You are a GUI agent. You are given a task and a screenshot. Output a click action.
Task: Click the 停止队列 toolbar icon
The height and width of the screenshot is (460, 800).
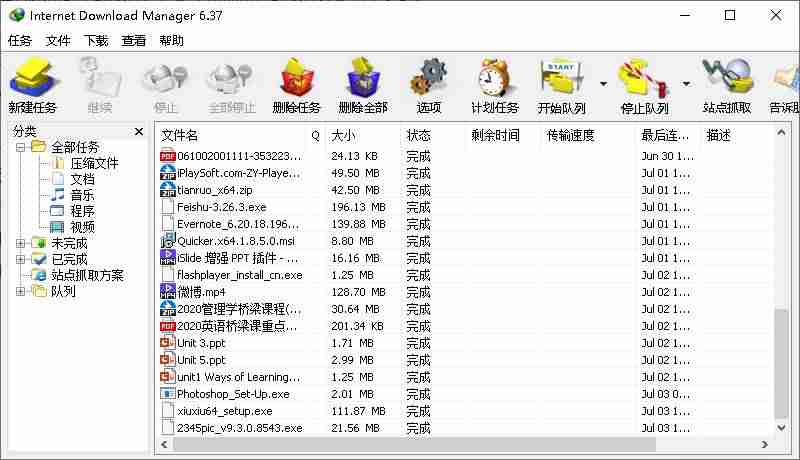click(644, 79)
